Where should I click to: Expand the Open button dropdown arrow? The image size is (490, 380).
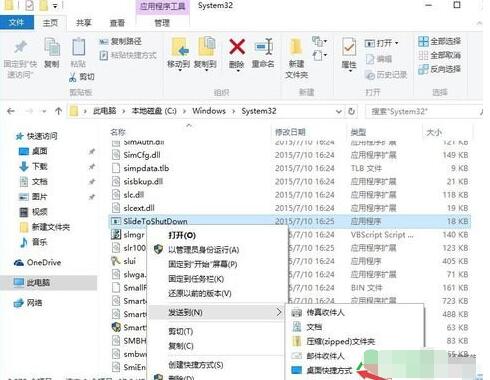(396, 43)
